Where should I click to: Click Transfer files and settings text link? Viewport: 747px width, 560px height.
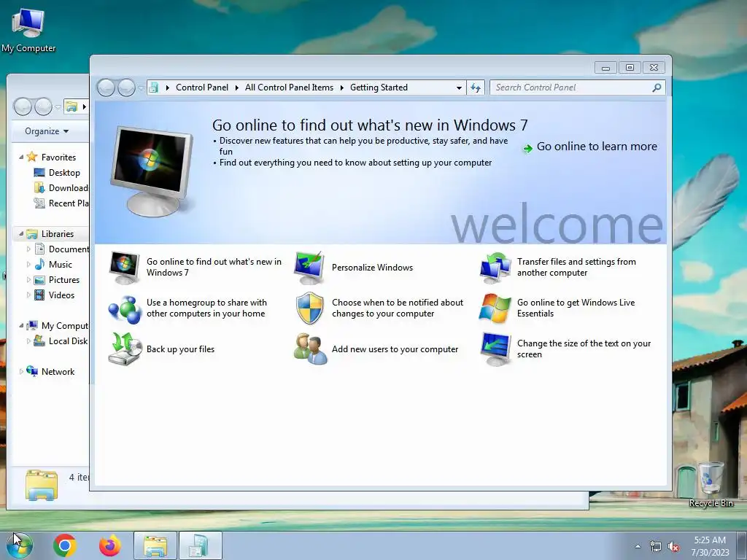[x=576, y=267]
